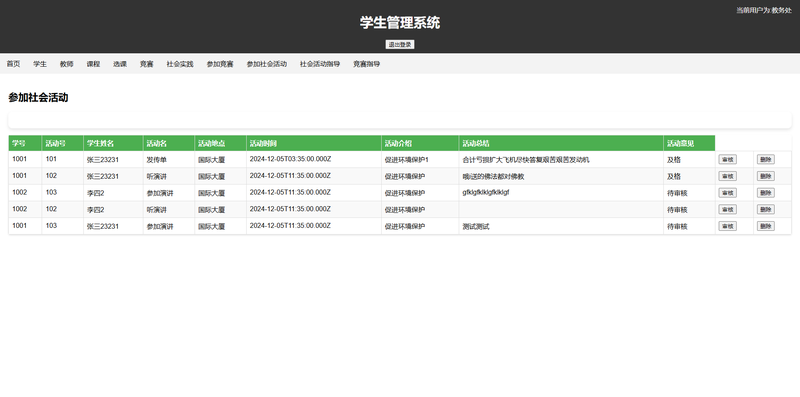The image size is (800, 397).
Task: Click the 学生姓名 column header
Action: [x=113, y=143]
